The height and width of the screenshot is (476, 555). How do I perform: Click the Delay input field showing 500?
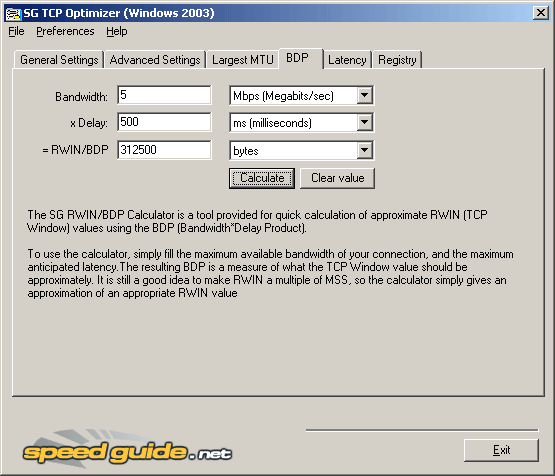164,122
